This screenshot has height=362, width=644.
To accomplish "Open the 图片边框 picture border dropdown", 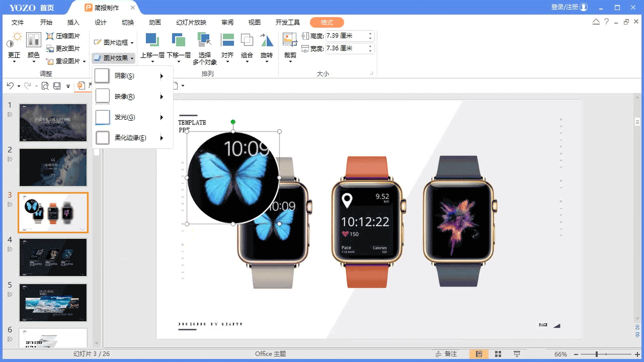I will (113, 42).
